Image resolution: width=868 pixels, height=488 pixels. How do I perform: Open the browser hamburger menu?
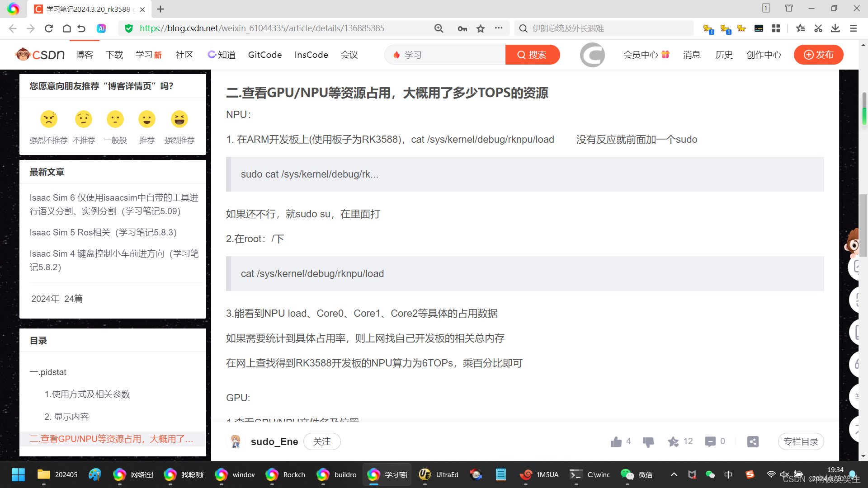[853, 28]
